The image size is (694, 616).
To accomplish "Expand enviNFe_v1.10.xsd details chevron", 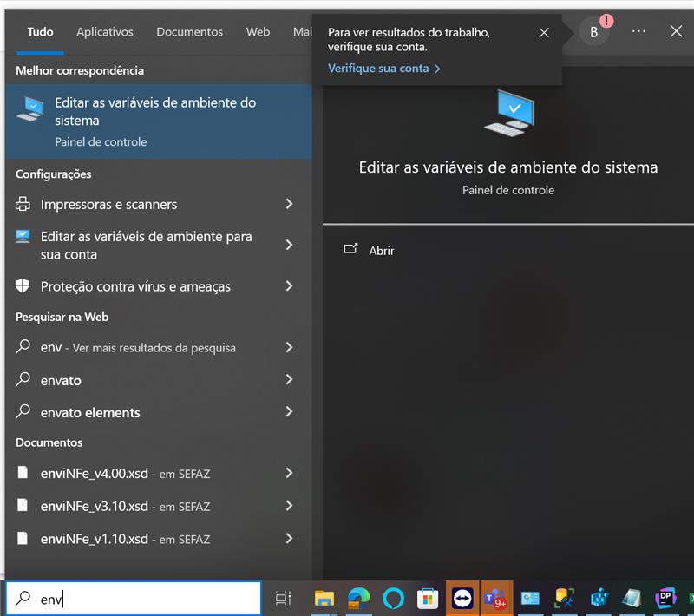I will pyautogui.click(x=290, y=539).
